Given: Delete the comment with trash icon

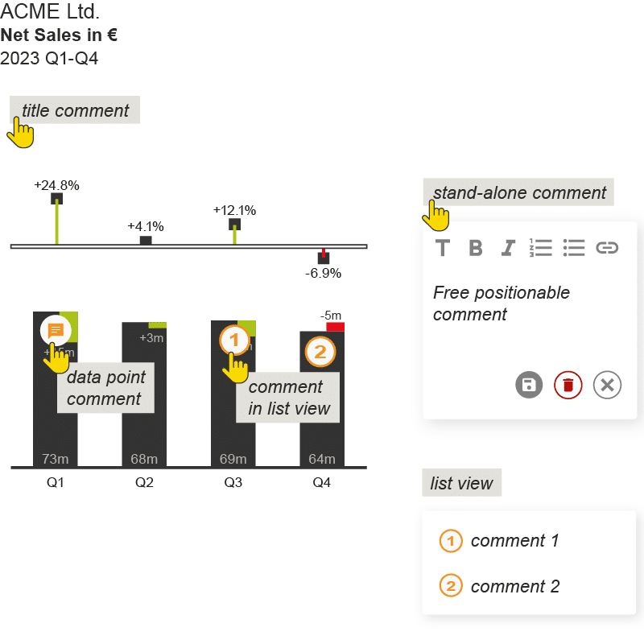Looking at the screenshot, I should pos(568,385).
